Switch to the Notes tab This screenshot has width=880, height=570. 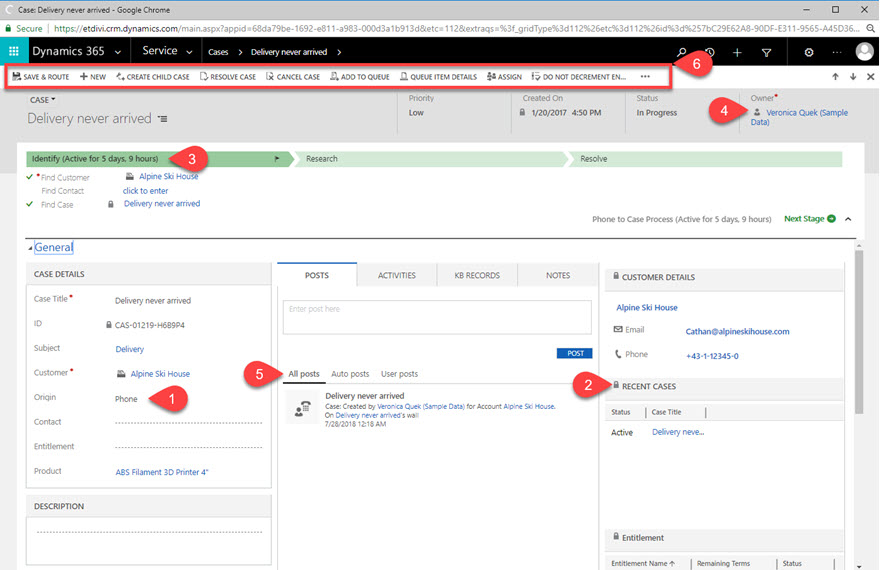pyautogui.click(x=558, y=275)
